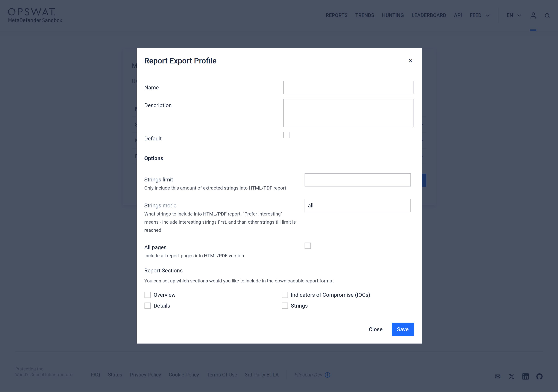Screen dimensions: 558x392
Task: Check the Overview report section
Action: click(x=148, y=295)
